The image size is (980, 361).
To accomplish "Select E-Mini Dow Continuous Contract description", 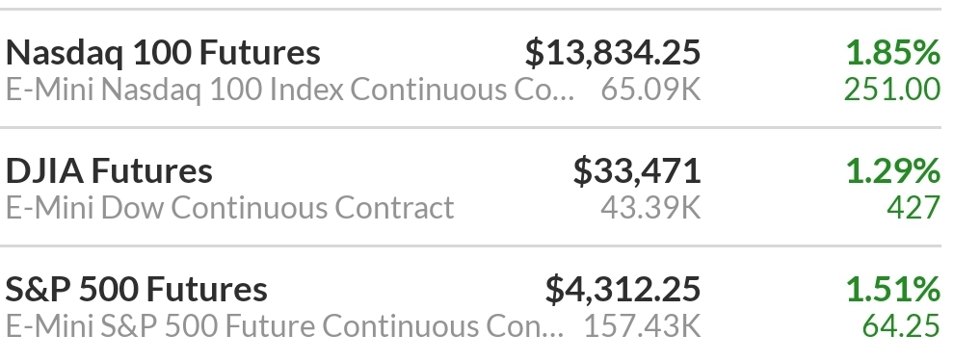I will [x=230, y=208].
